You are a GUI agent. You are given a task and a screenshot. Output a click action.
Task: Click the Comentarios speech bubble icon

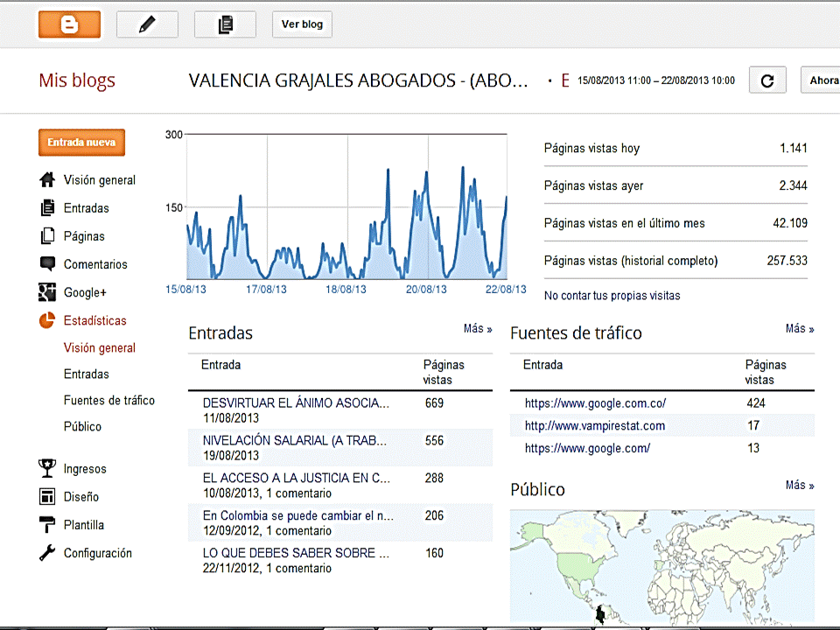click(x=47, y=263)
